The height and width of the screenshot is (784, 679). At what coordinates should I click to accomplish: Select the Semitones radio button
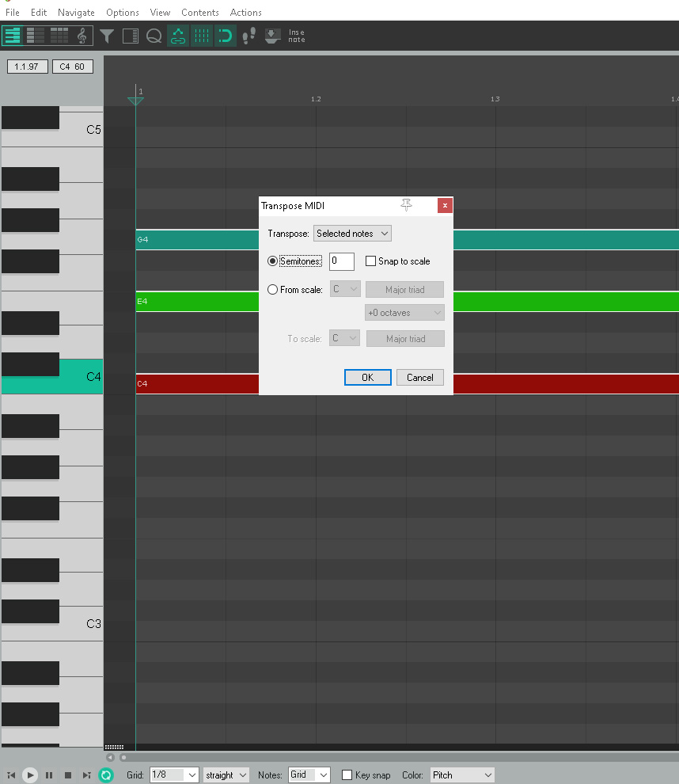point(272,261)
